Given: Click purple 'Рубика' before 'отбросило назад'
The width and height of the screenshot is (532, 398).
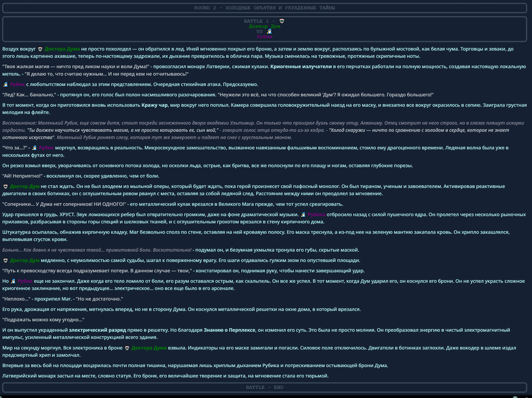Looking at the screenshot, I should 316,214.
